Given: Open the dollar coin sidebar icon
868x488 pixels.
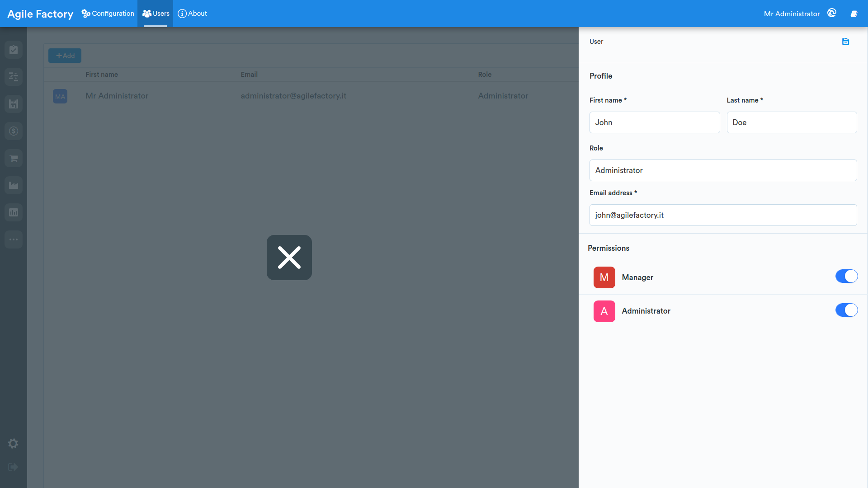Looking at the screenshot, I should coord(14,131).
